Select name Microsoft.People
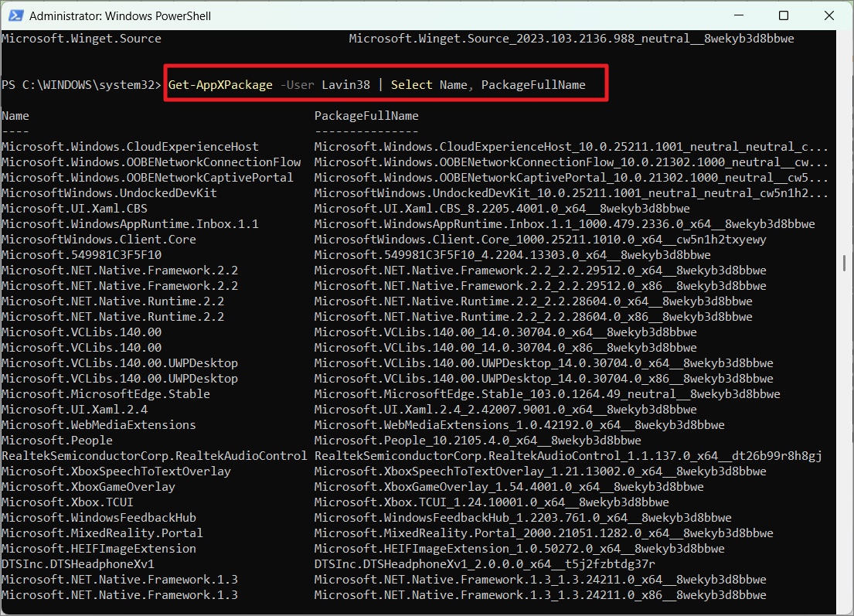The image size is (854, 616). (x=57, y=440)
